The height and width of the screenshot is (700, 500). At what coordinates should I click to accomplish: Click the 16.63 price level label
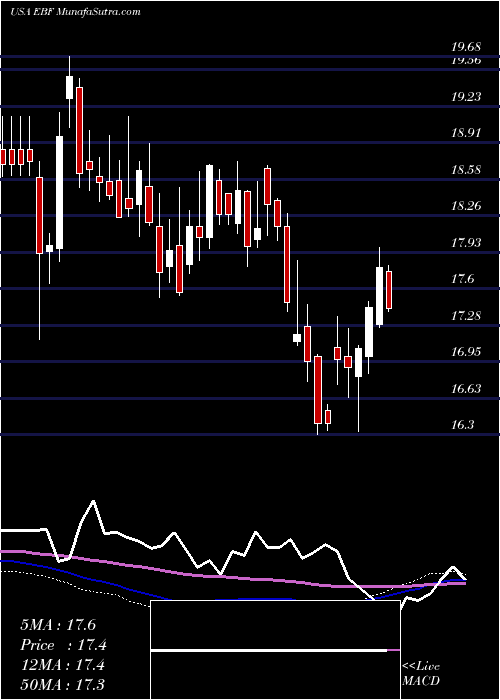(x=466, y=388)
